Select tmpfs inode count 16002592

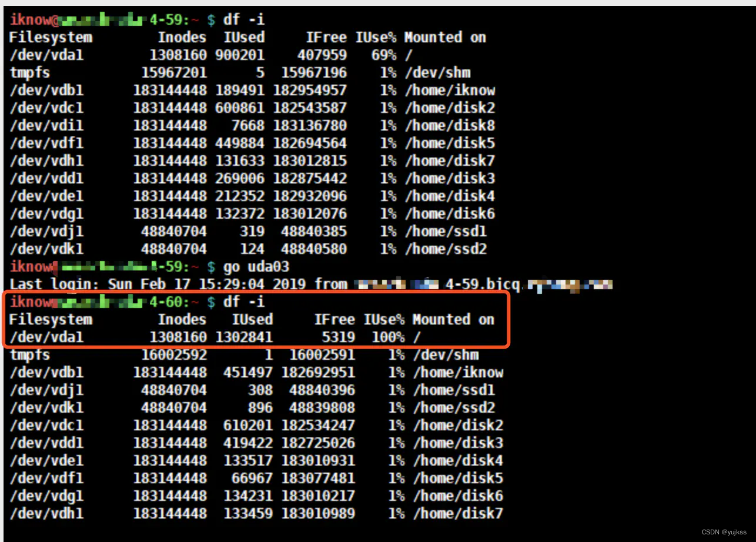click(x=174, y=355)
